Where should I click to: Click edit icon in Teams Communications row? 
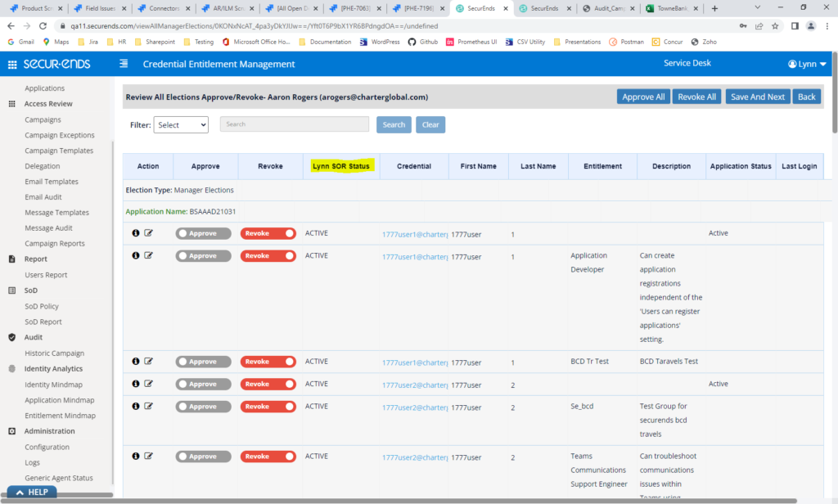[x=149, y=456]
